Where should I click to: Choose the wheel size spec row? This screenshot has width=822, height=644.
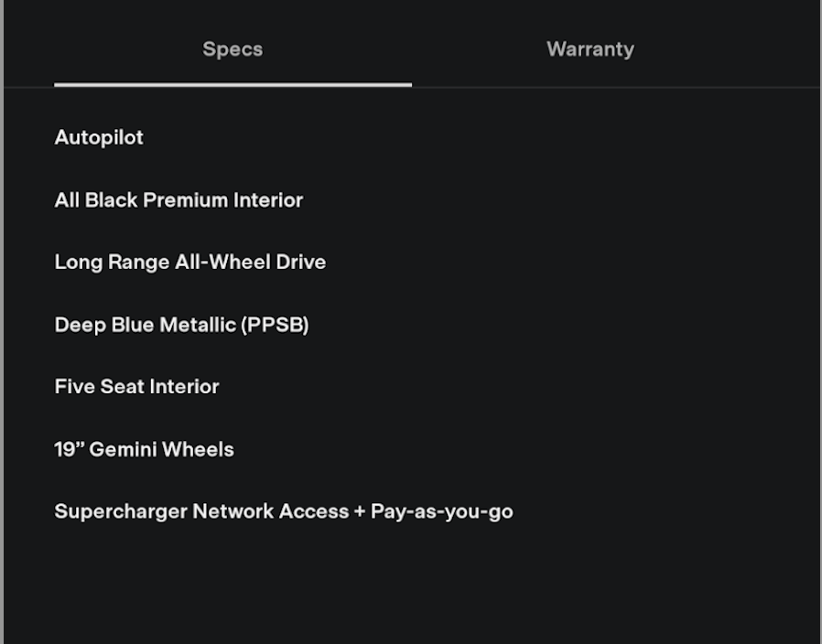(x=144, y=449)
